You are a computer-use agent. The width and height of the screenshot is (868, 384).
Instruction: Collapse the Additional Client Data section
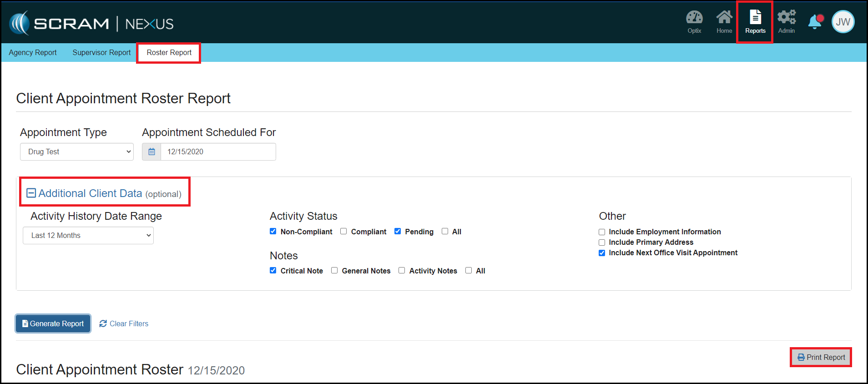(31, 193)
